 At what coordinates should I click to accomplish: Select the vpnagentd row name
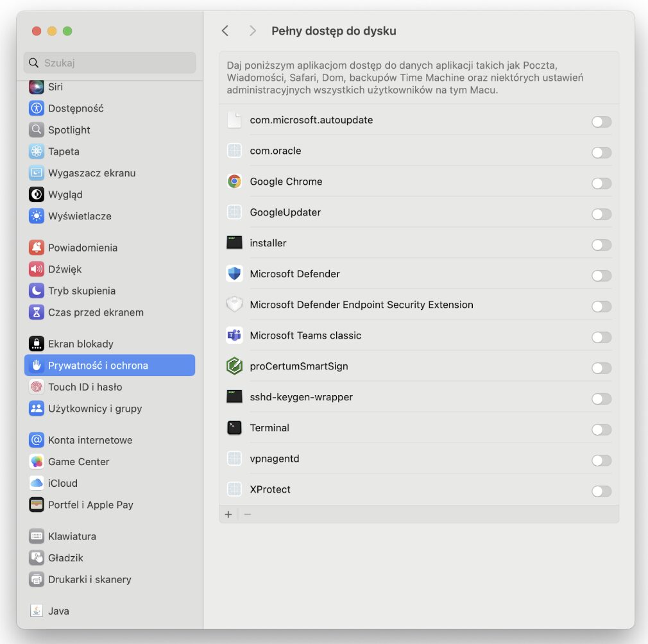(275, 459)
